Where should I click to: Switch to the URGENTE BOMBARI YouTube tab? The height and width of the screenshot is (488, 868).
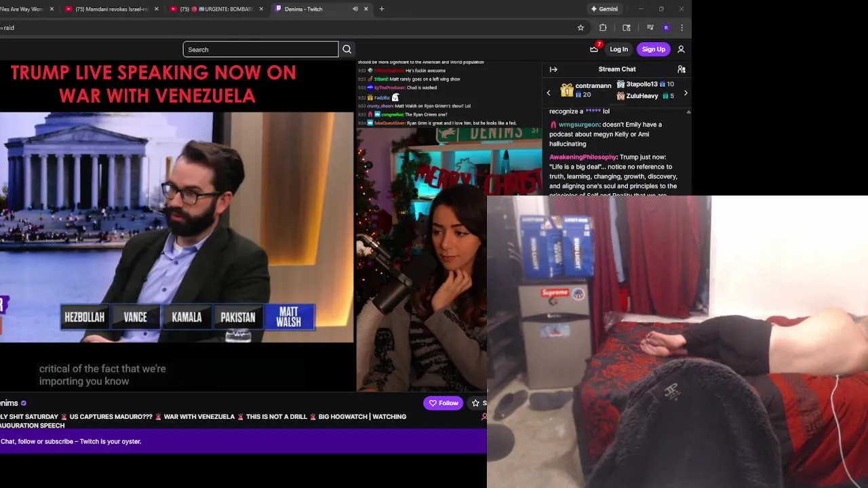click(216, 9)
